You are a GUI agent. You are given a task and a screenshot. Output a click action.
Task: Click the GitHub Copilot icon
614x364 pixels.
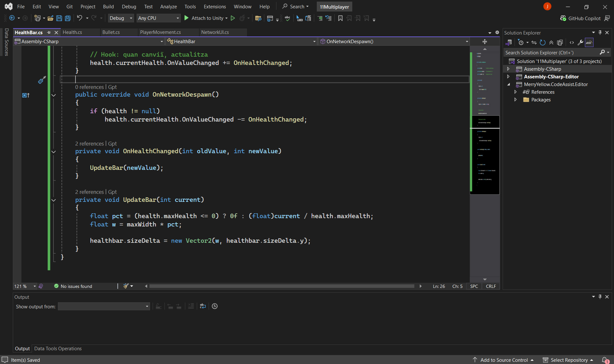click(563, 18)
